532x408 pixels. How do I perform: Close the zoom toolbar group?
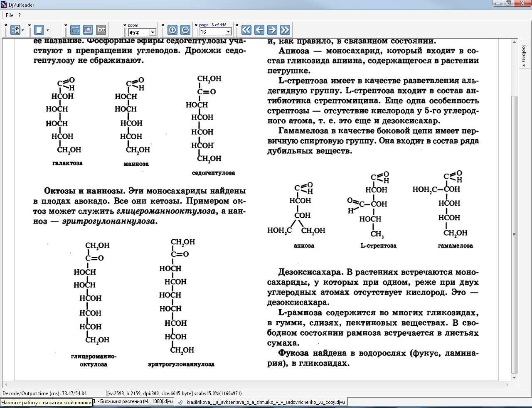tap(125, 25)
